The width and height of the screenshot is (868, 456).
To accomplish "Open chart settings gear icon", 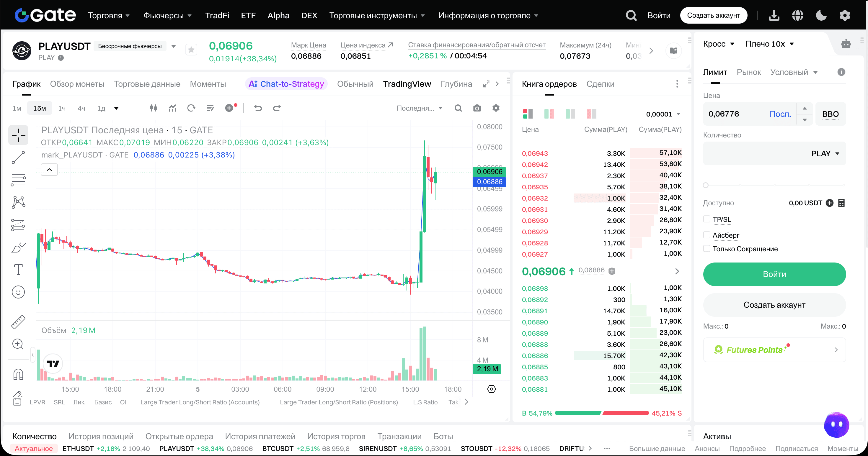I will [496, 108].
